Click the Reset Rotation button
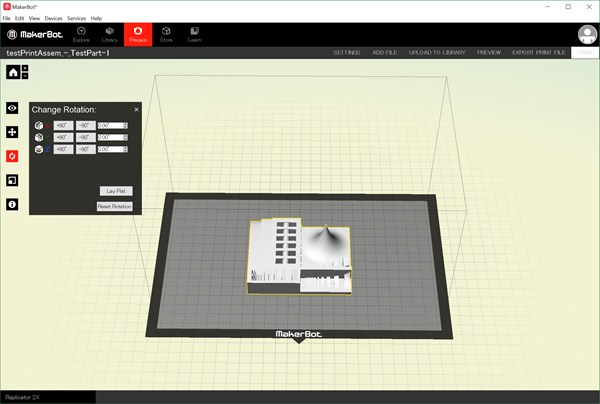 click(x=115, y=207)
